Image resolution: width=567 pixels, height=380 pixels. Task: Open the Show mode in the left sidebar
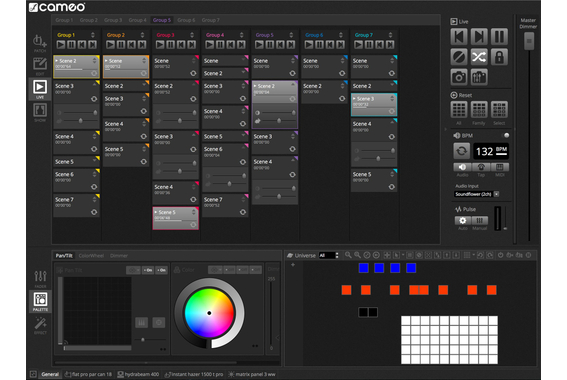(x=40, y=111)
